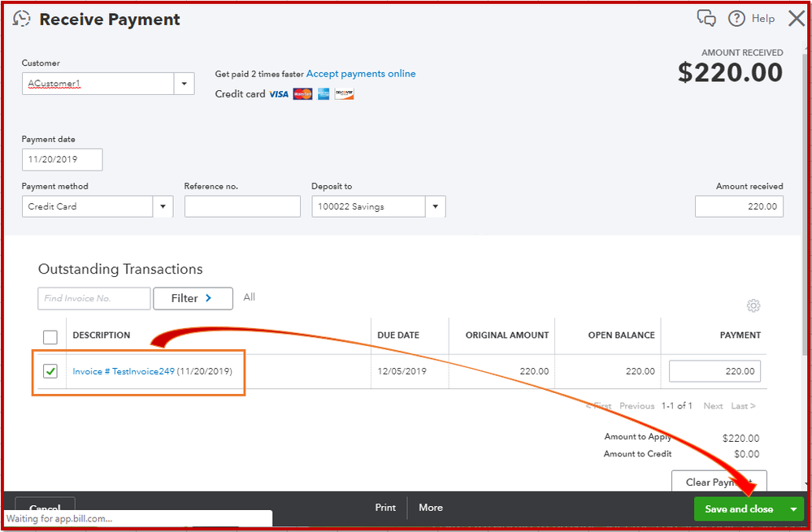812x532 pixels.
Task: Click the Previous pagination link
Action: [637, 406]
